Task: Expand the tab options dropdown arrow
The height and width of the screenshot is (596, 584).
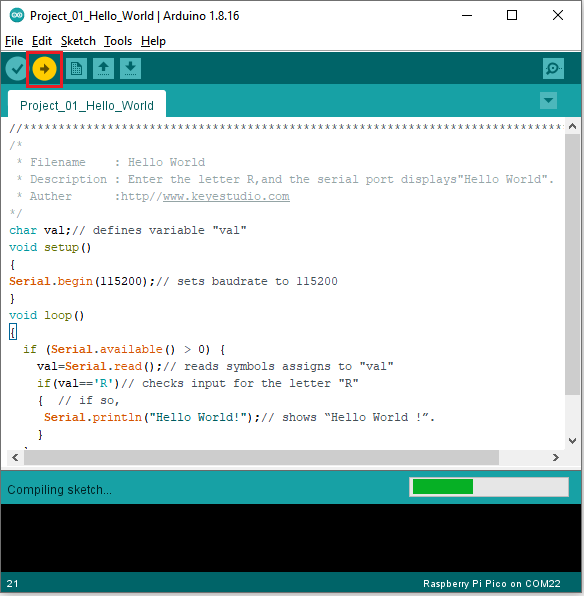Action: click(x=548, y=101)
